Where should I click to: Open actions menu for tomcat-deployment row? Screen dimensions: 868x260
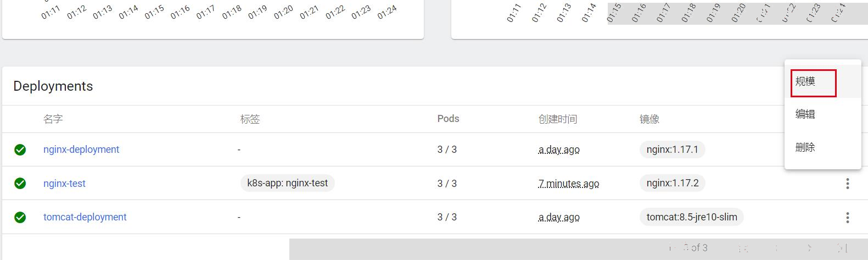coord(847,218)
